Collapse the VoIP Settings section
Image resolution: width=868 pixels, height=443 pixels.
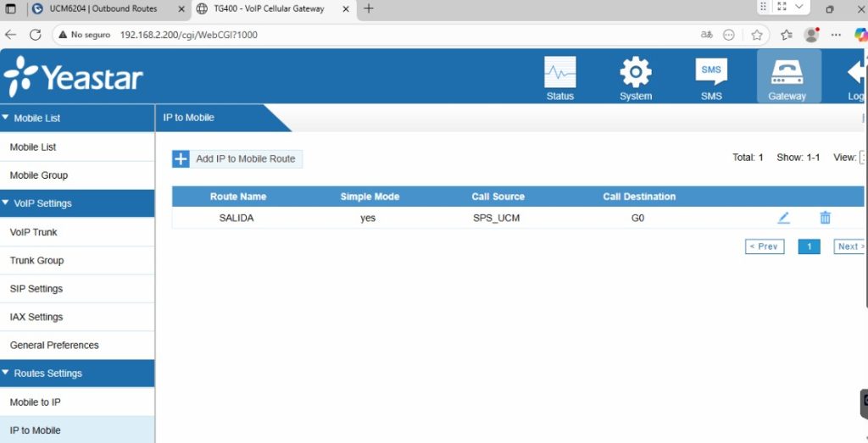7,203
